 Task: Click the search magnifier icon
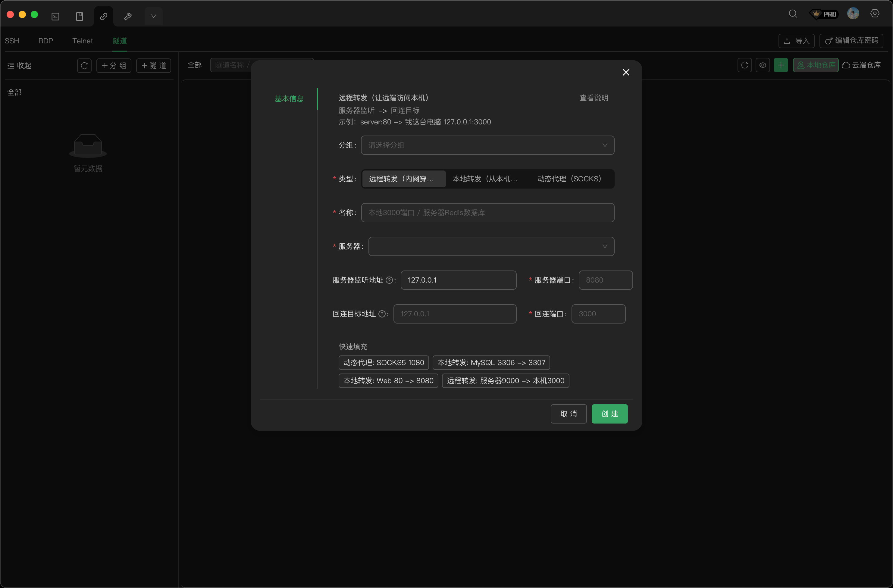[x=793, y=14]
